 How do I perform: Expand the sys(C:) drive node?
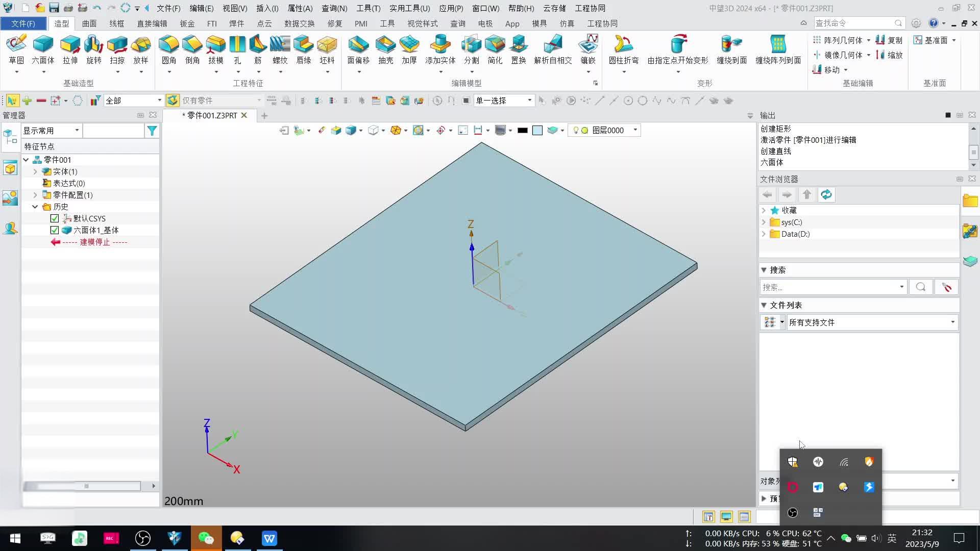pos(764,222)
